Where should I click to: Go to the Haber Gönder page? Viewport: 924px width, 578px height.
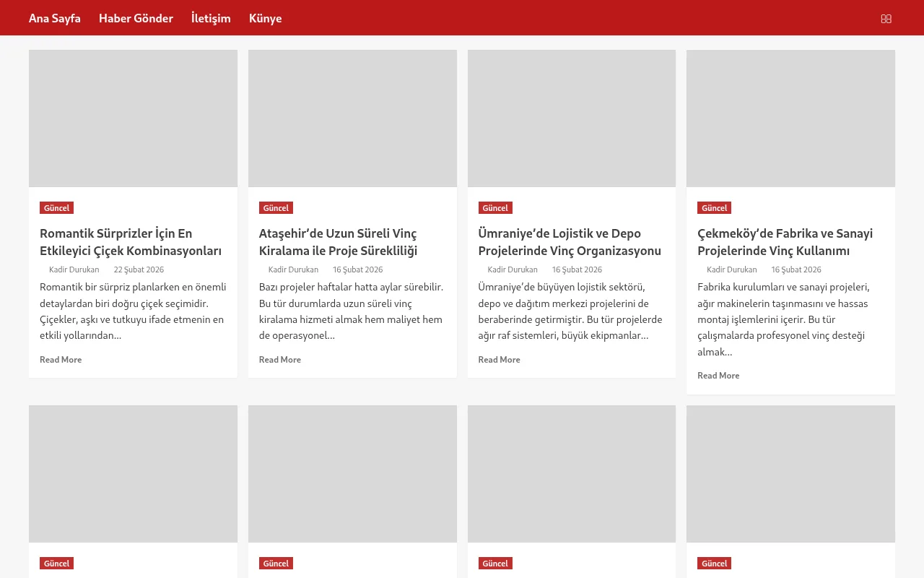point(136,18)
